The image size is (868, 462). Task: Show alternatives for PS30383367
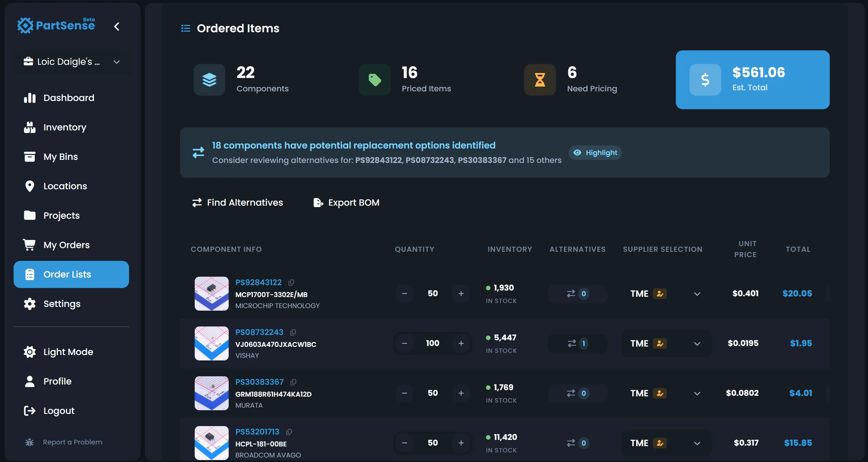pos(578,393)
